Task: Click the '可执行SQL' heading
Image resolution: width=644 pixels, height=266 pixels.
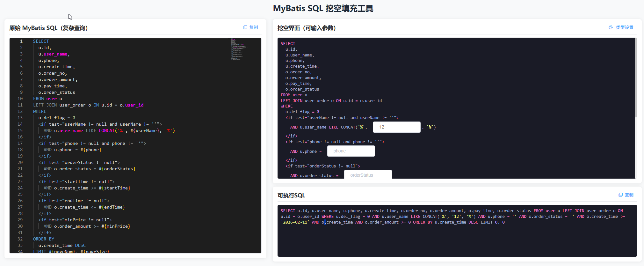Action: click(291, 195)
